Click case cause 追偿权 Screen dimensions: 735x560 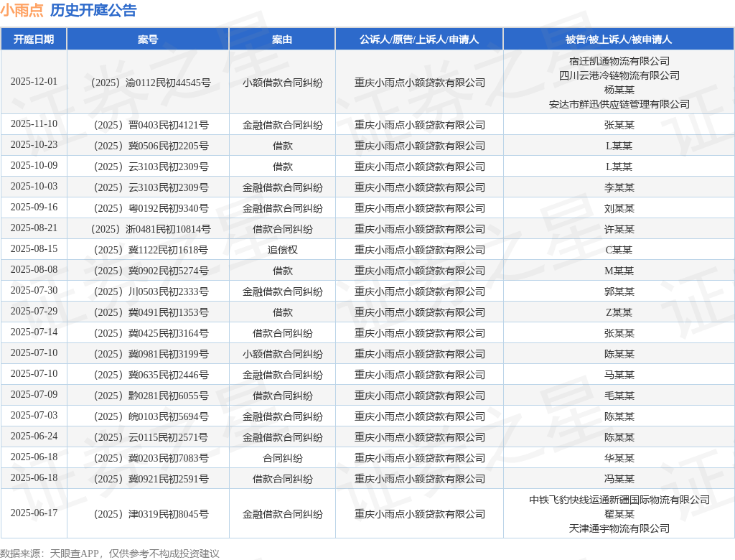(282, 250)
